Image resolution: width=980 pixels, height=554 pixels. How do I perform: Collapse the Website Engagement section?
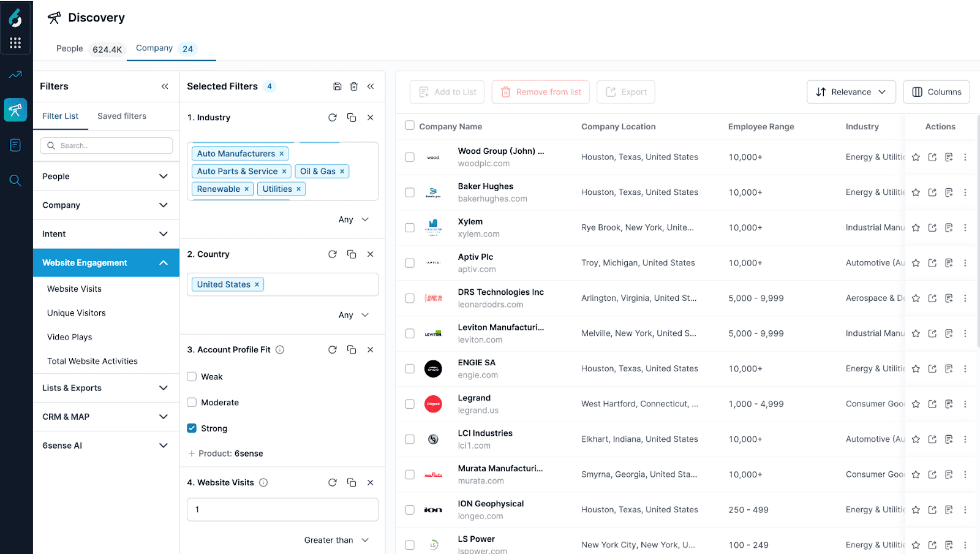pyautogui.click(x=106, y=263)
